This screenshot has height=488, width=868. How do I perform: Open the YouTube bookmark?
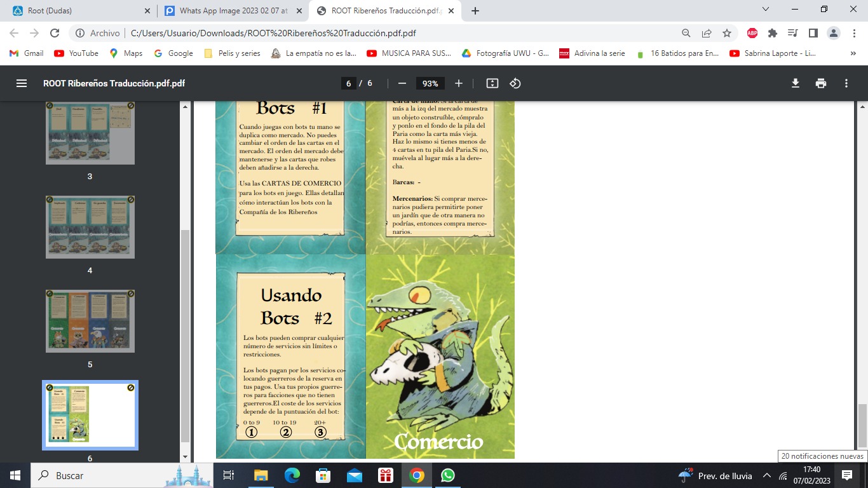point(76,53)
